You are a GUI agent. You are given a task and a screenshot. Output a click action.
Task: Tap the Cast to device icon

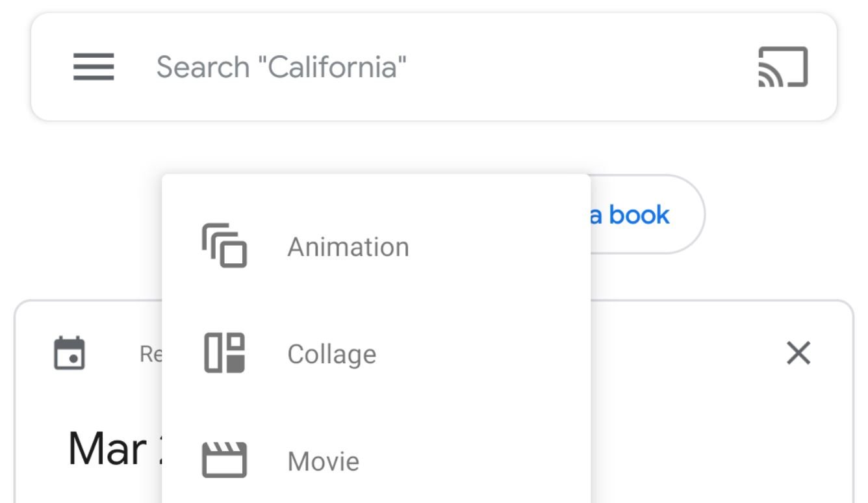783,67
